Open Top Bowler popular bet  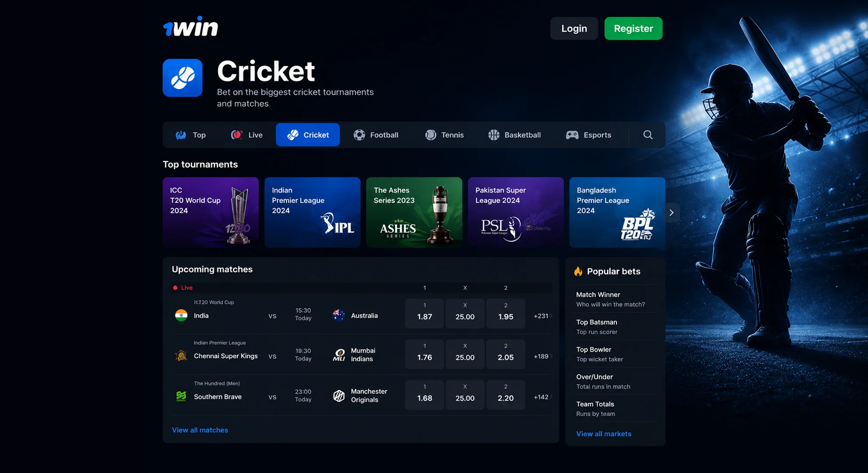point(615,354)
